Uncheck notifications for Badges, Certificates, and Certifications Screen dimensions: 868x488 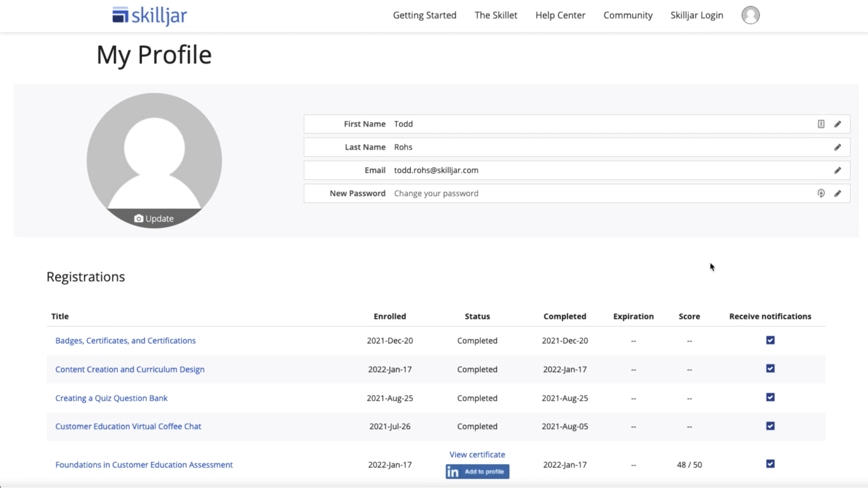tap(770, 340)
